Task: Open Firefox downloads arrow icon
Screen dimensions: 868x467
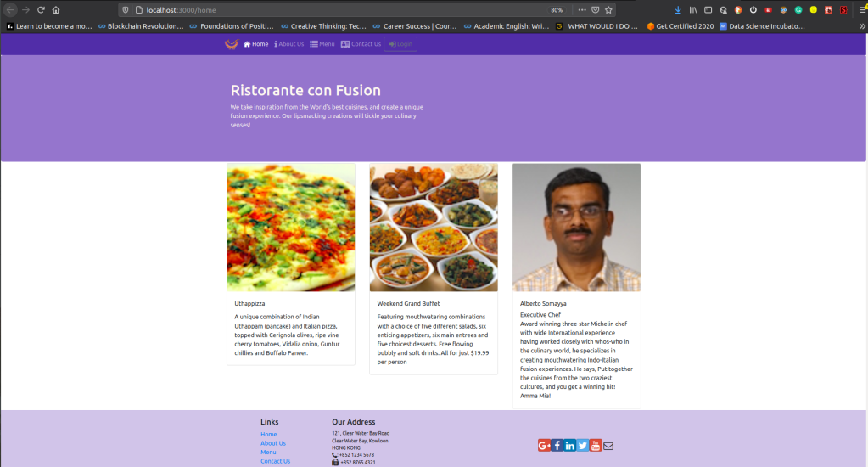Action: (677, 10)
